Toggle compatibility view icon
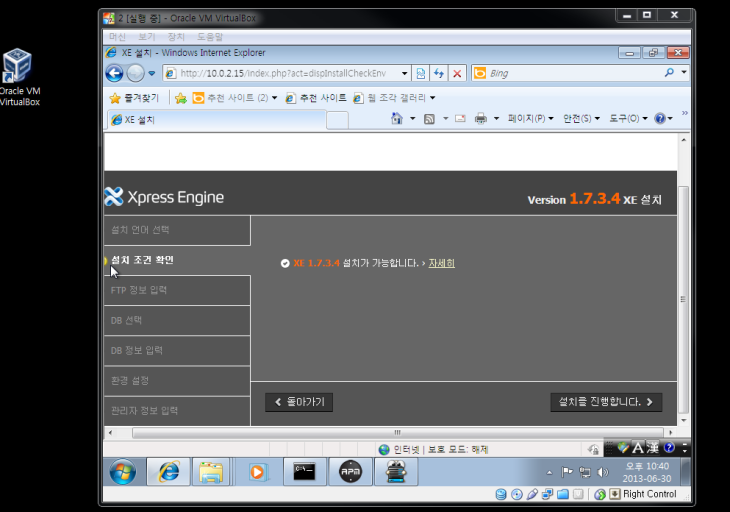This screenshot has height=512, width=730. click(421, 73)
